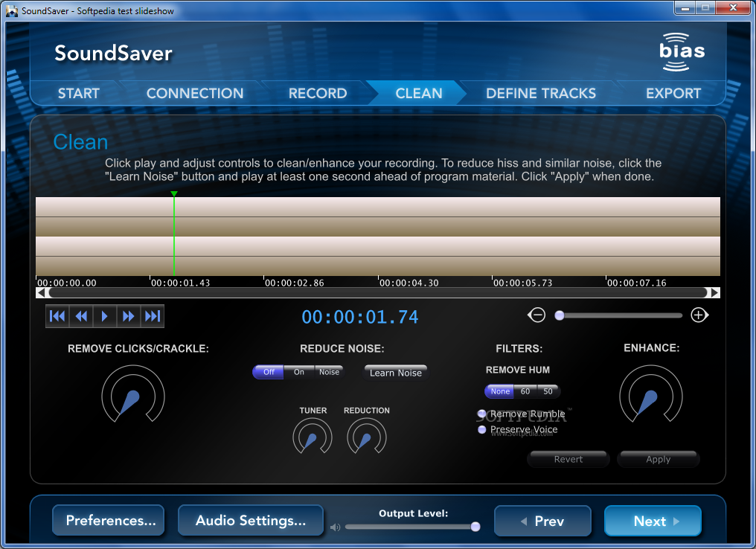The height and width of the screenshot is (549, 756).
Task: Click the green playhead marker triangle
Action: click(174, 193)
